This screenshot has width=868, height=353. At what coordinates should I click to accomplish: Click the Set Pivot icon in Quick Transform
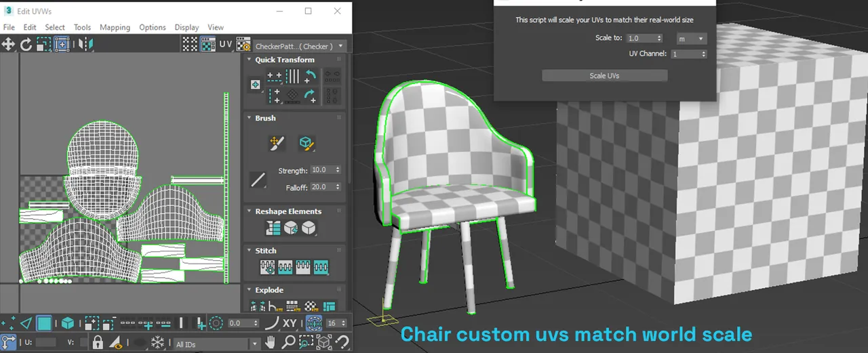(x=256, y=85)
